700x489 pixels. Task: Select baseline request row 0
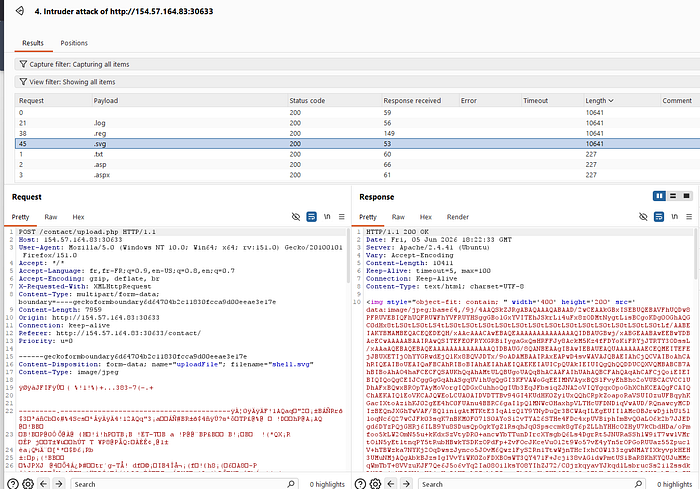coord(357,113)
